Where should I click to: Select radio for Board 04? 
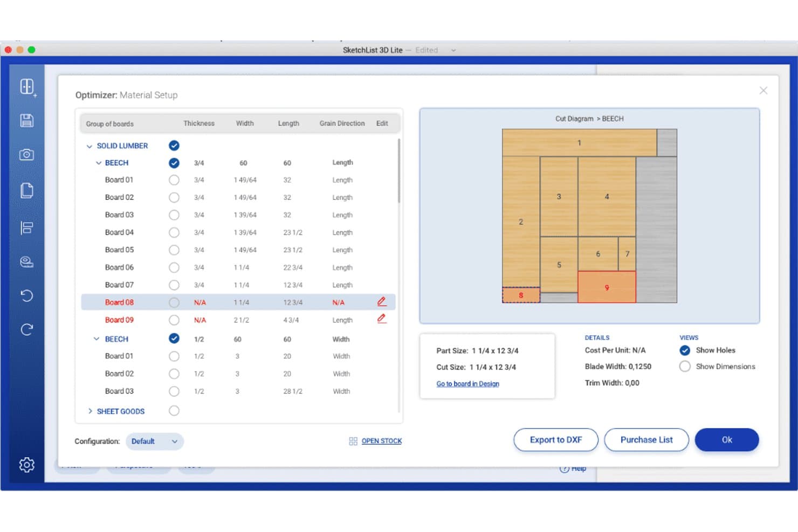(174, 232)
